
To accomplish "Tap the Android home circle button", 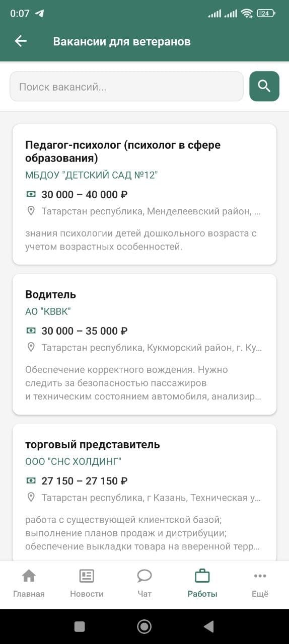I will [x=144, y=626].
